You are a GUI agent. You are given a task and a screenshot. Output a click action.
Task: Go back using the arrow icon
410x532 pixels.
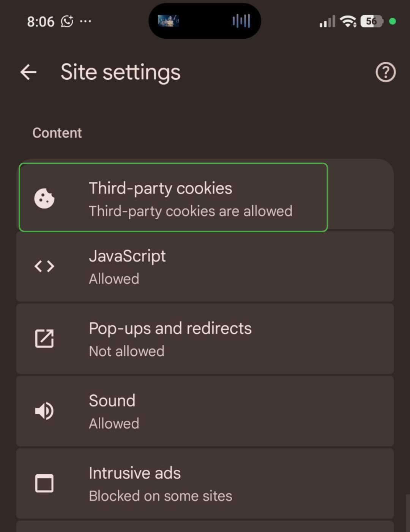click(28, 72)
